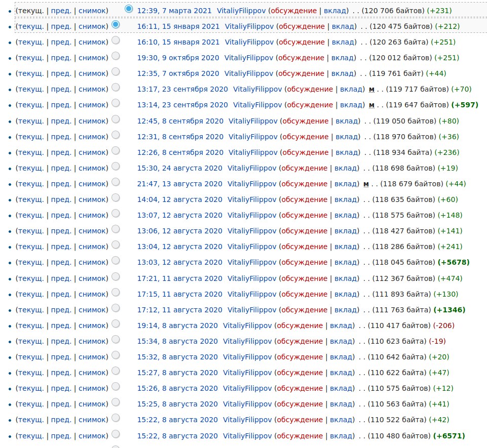Image resolution: width=487 pixels, height=448 pixels.
Task: Click 'снимок' link in 13:06, 12 августа 2020 row
Action: (x=92, y=231)
